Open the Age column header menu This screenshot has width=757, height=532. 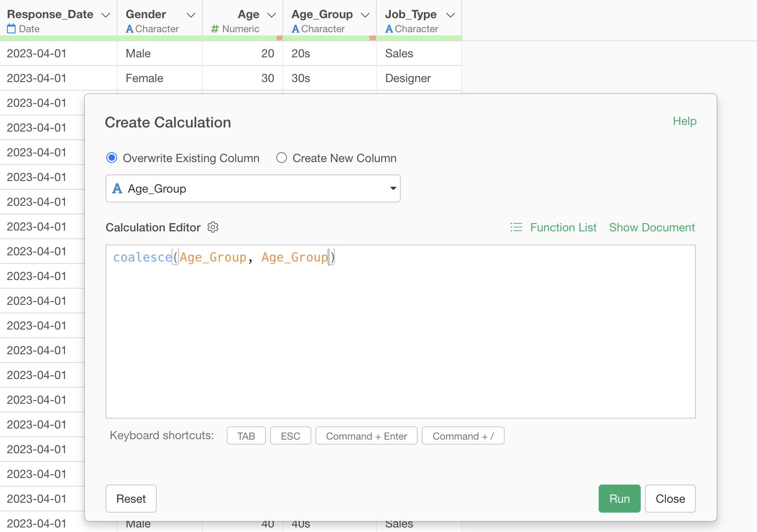point(272,15)
